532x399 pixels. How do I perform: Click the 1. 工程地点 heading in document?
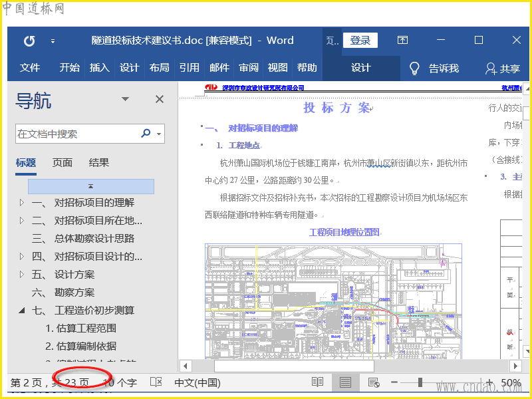[238, 146]
